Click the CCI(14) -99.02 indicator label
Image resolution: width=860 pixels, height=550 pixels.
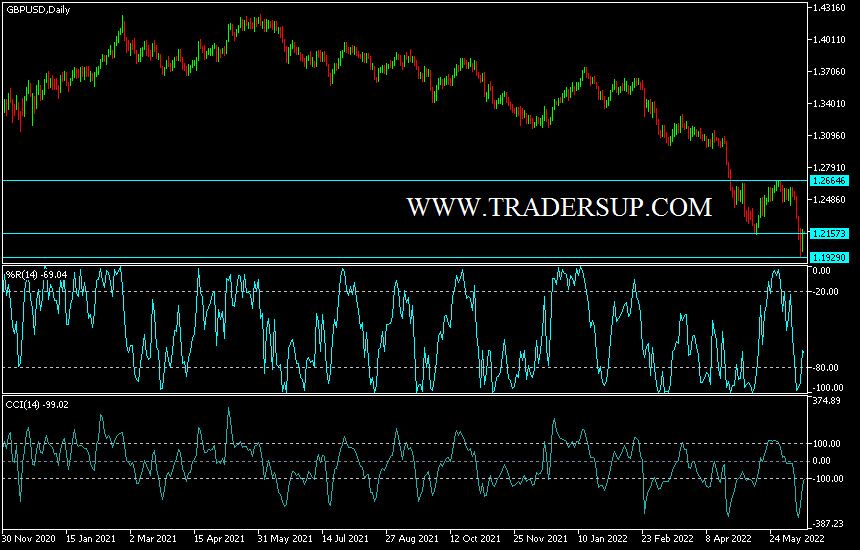(x=37, y=405)
